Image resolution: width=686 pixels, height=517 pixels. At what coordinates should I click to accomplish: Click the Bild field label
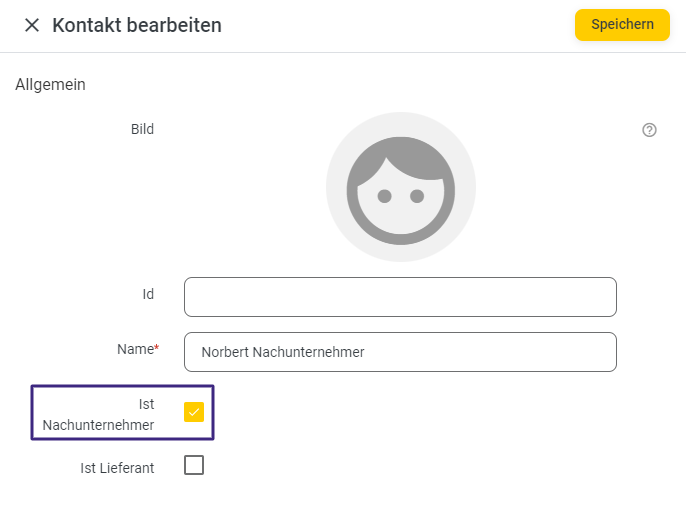pos(142,129)
